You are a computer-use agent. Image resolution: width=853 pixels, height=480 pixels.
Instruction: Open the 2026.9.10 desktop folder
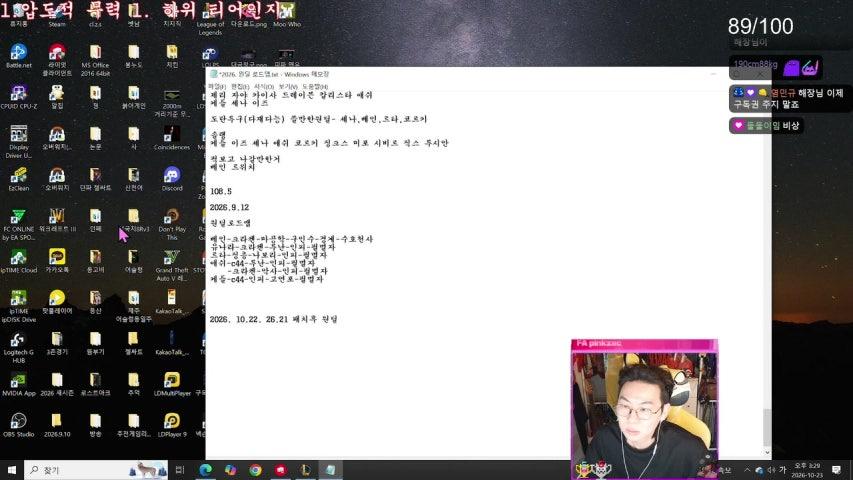click(57, 425)
